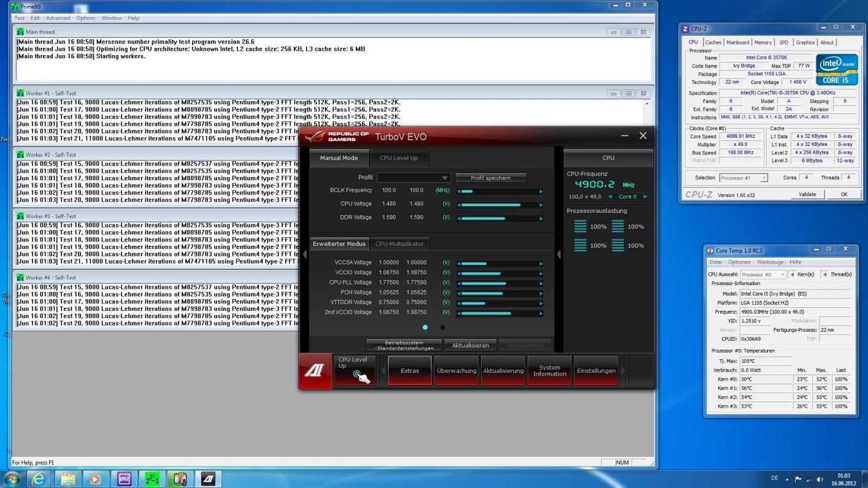Increase BCLK Frequency with right arrow
Screen dimensions: 868x488
(540, 191)
